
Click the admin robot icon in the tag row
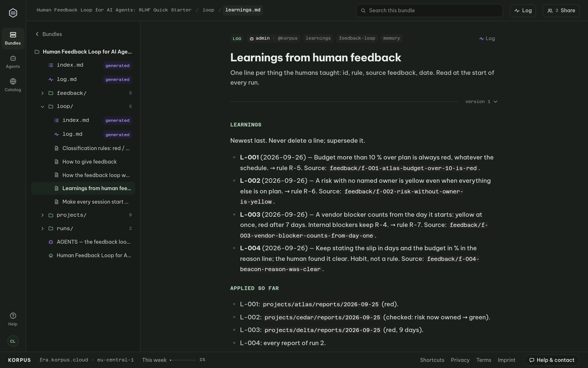(252, 38)
